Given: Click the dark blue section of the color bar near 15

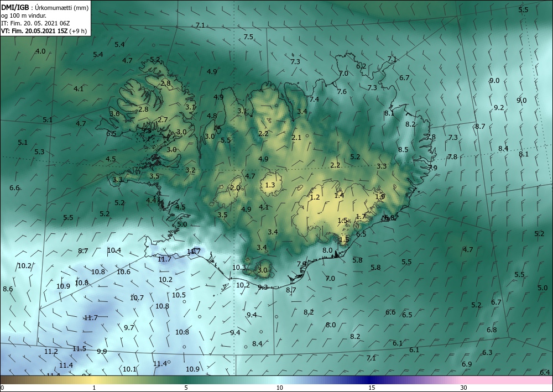Looking at the screenshot, I should point(372,380).
